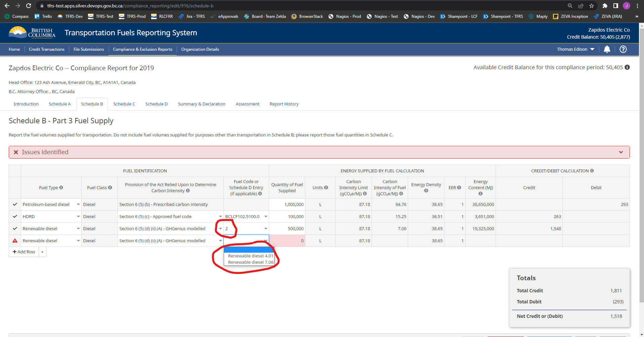Open TFRS-Prod bookmark
The width and height of the screenshot is (644, 337).
pyautogui.click(x=132, y=16)
